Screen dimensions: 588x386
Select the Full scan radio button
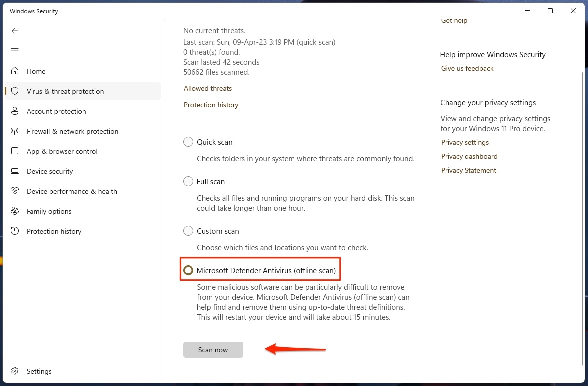point(188,181)
